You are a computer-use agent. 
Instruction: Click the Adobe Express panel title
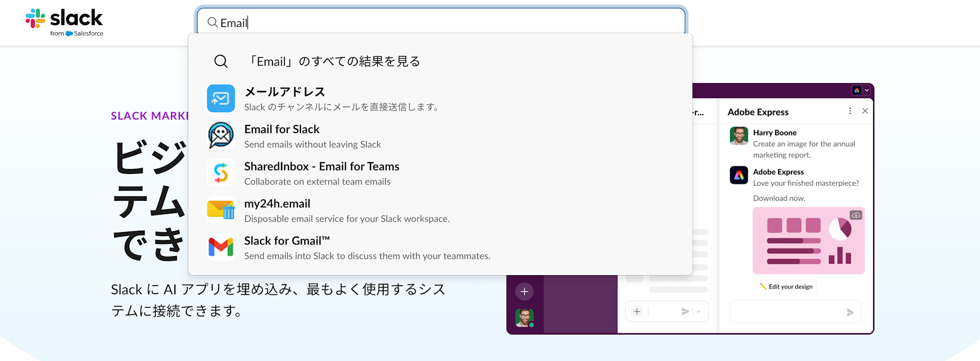point(758,112)
